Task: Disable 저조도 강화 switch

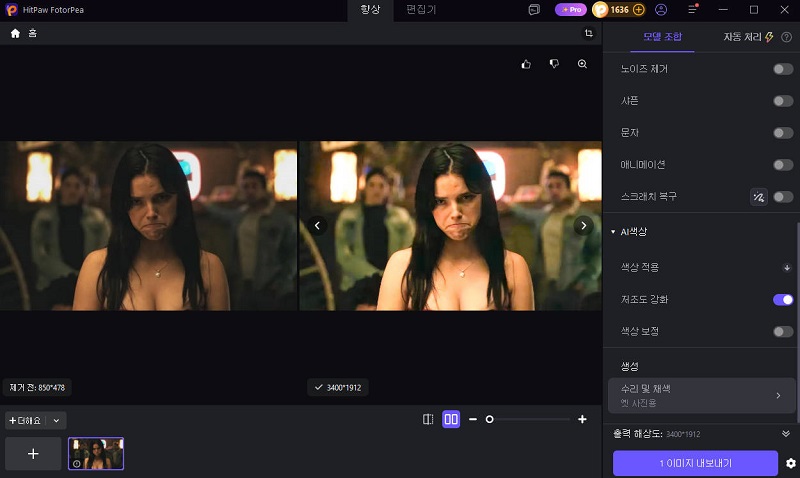Action: (x=783, y=300)
